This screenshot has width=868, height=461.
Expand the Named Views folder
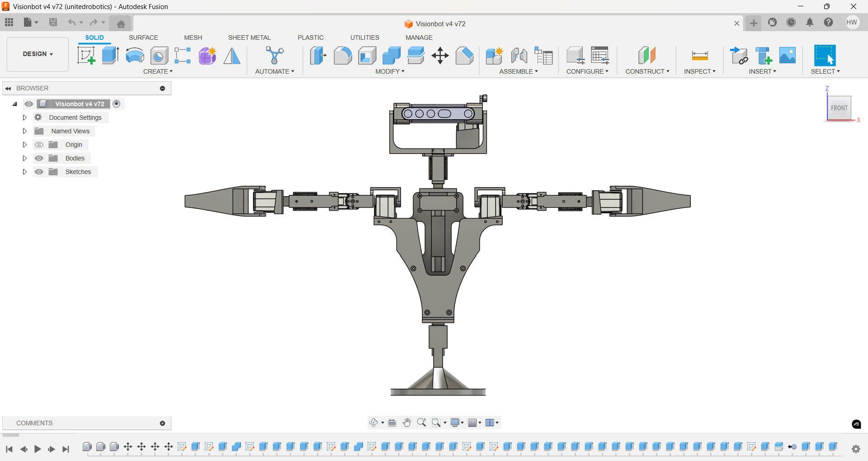25,131
